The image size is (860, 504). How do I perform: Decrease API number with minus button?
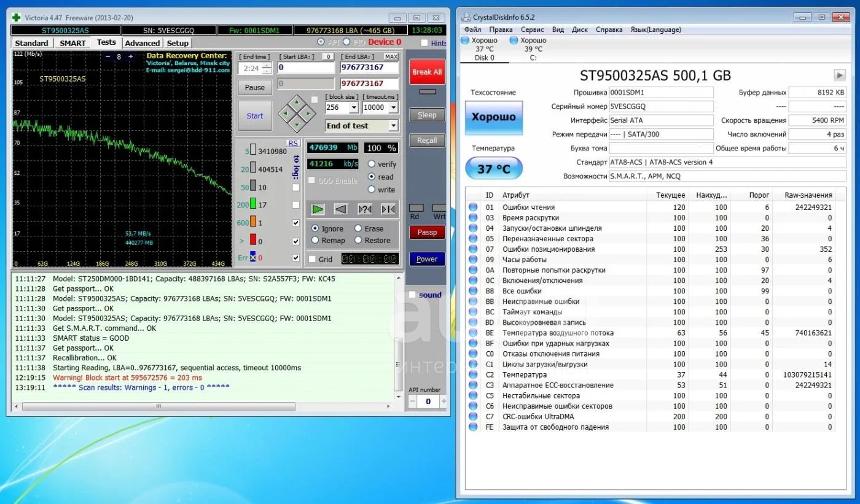(x=413, y=401)
